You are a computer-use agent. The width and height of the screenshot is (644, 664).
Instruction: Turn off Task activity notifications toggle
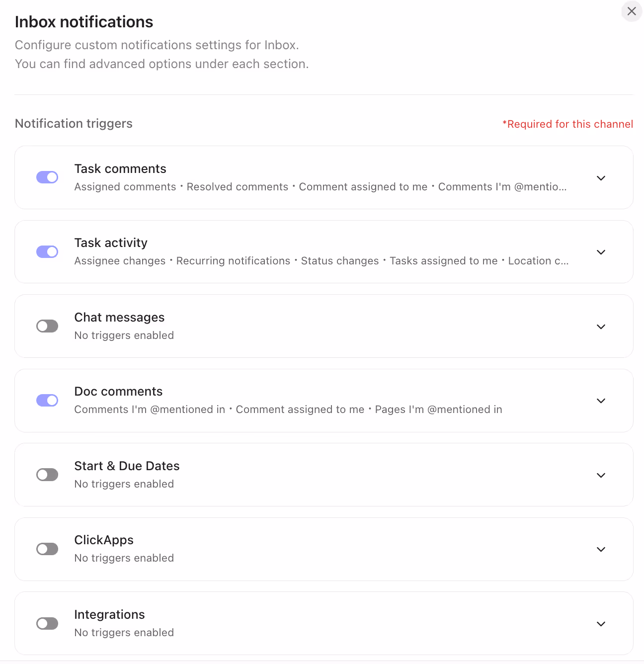pos(47,252)
